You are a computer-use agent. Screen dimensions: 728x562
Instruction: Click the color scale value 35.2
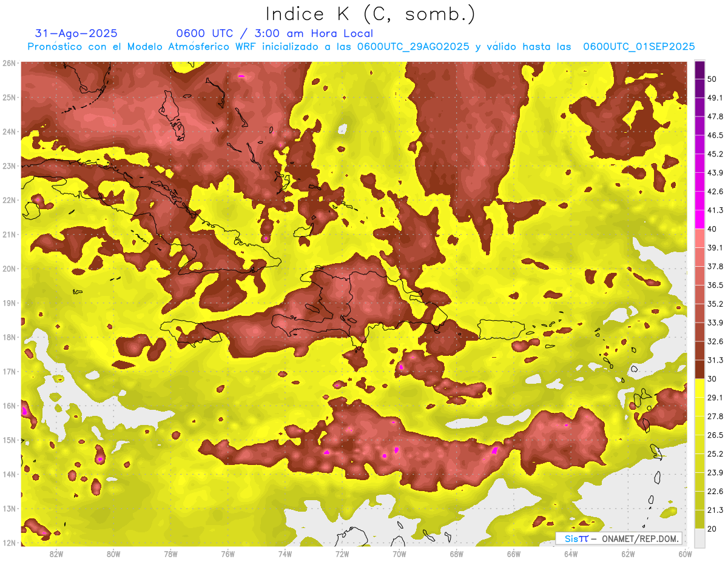[715, 304]
